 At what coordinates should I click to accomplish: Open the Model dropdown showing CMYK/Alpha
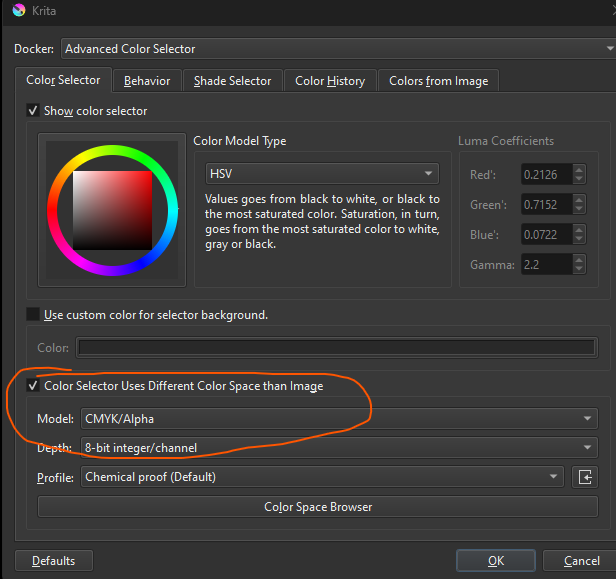point(338,419)
